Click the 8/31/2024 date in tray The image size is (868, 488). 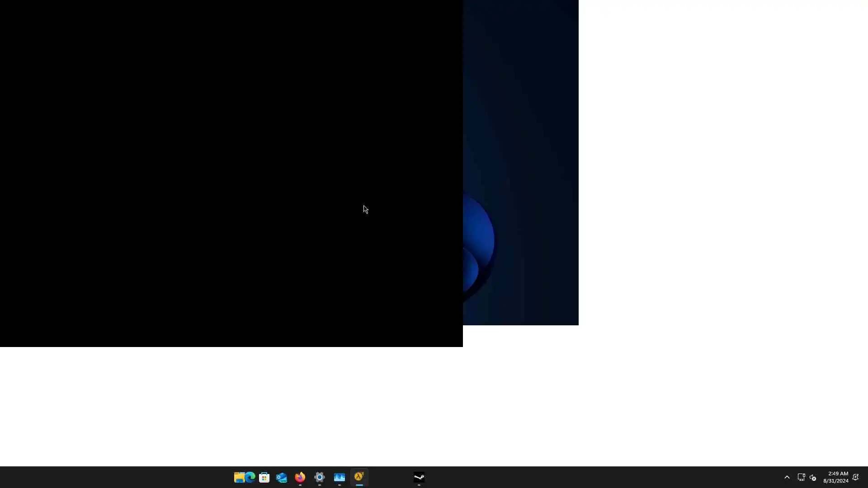coord(835,481)
